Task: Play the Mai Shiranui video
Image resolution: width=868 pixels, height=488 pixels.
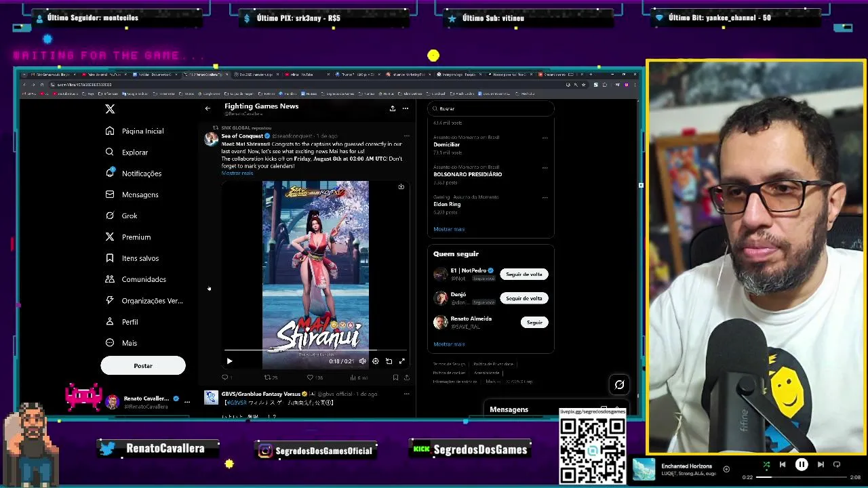Action: [x=229, y=361]
